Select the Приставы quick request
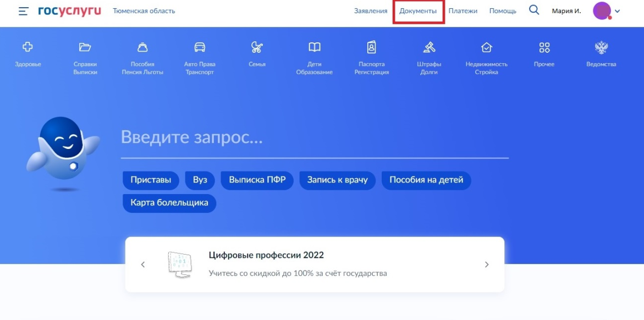The height and width of the screenshot is (320, 644). [x=151, y=180]
